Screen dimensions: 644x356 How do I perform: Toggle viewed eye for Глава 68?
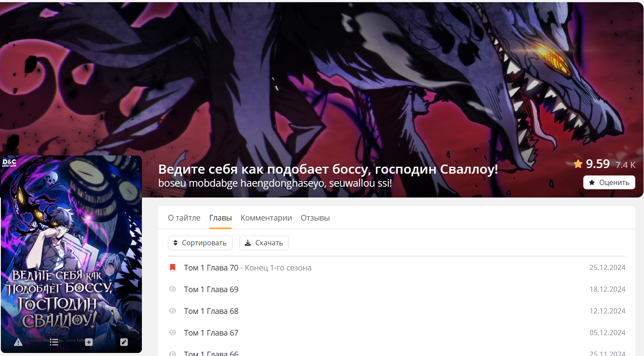click(x=172, y=311)
